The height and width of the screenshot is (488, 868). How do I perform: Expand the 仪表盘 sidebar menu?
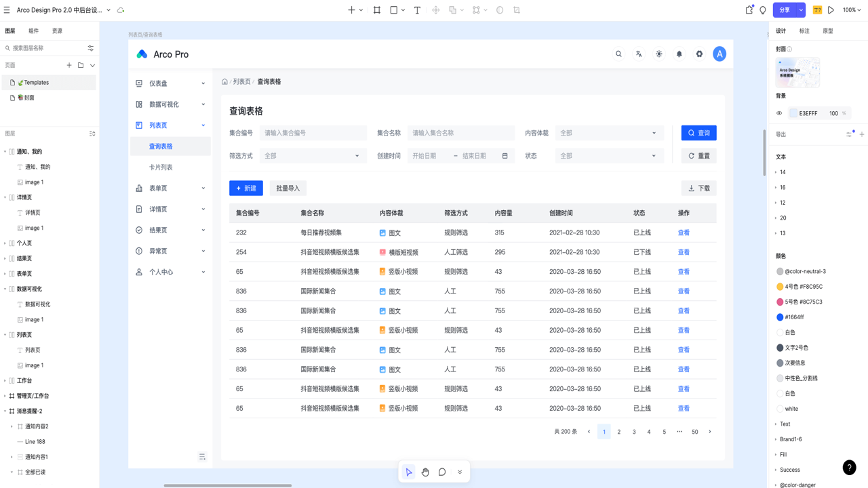(170, 83)
